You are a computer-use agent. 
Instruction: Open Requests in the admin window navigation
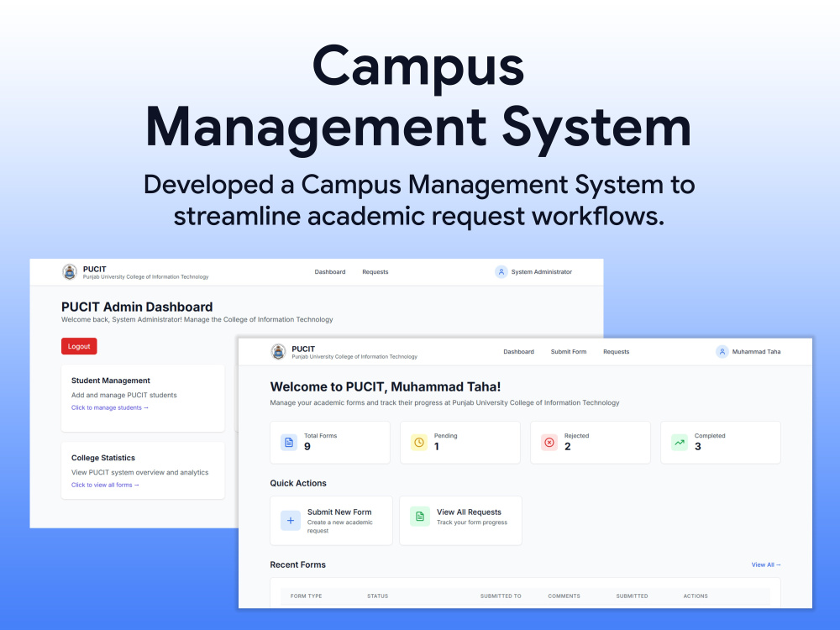(375, 272)
